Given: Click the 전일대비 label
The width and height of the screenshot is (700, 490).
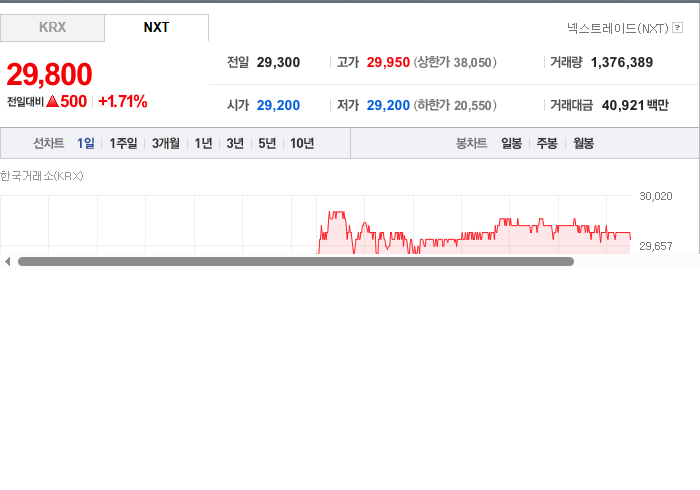Looking at the screenshot, I should point(25,102).
